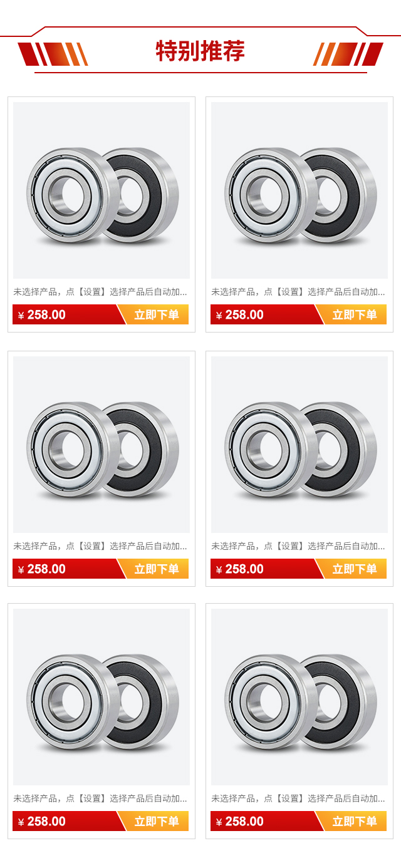Click 立即下单 on the first product card
This screenshot has width=401, height=868.
157,314
